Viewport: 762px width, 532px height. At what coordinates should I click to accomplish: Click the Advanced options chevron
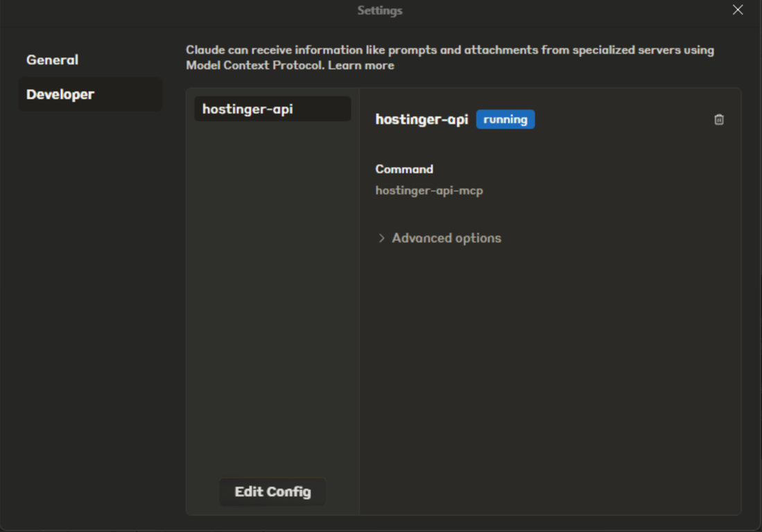pos(381,238)
